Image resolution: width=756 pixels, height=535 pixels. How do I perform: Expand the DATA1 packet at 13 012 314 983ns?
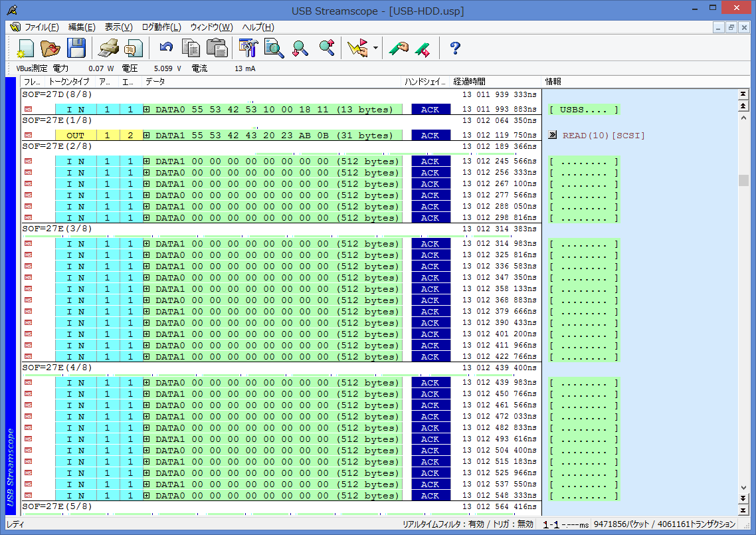pyautogui.click(x=147, y=244)
